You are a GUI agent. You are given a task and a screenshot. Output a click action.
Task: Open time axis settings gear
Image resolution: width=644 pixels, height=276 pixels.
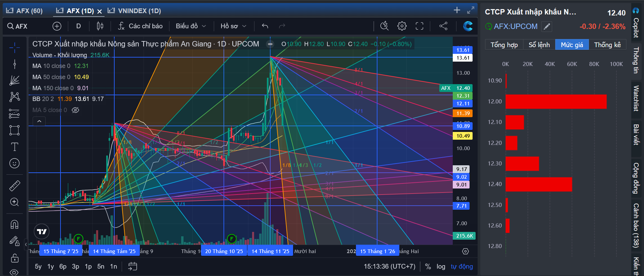pos(466,251)
